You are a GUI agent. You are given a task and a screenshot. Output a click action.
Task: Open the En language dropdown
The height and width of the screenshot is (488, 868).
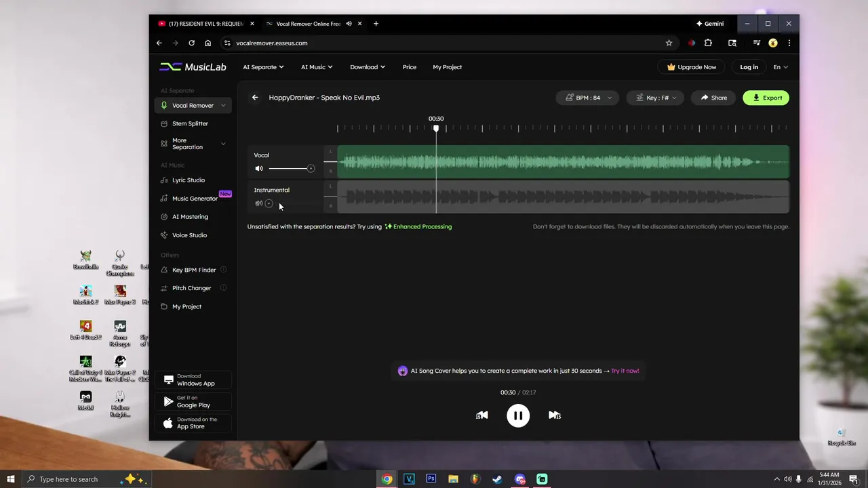tap(781, 67)
